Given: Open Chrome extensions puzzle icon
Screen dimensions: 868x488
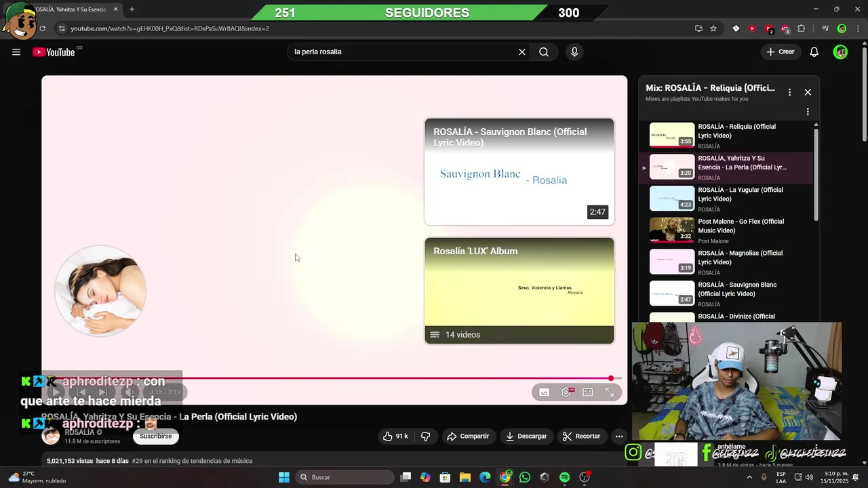Looking at the screenshot, I should point(802,28).
